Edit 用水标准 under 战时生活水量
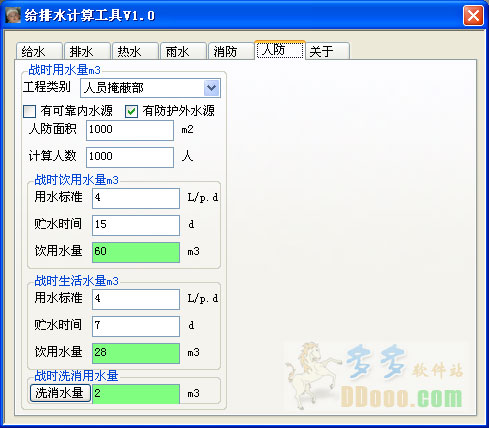 pyautogui.click(x=136, y=299)
